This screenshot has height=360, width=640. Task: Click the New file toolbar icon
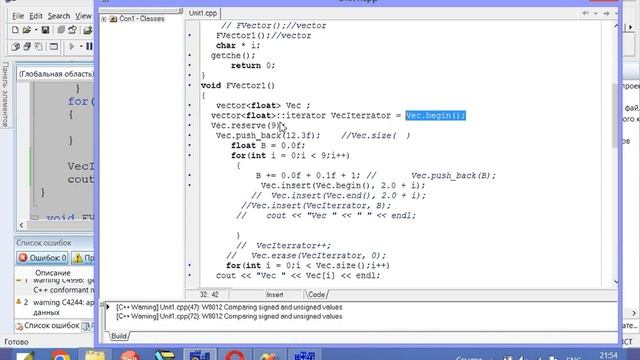point(15,30)
